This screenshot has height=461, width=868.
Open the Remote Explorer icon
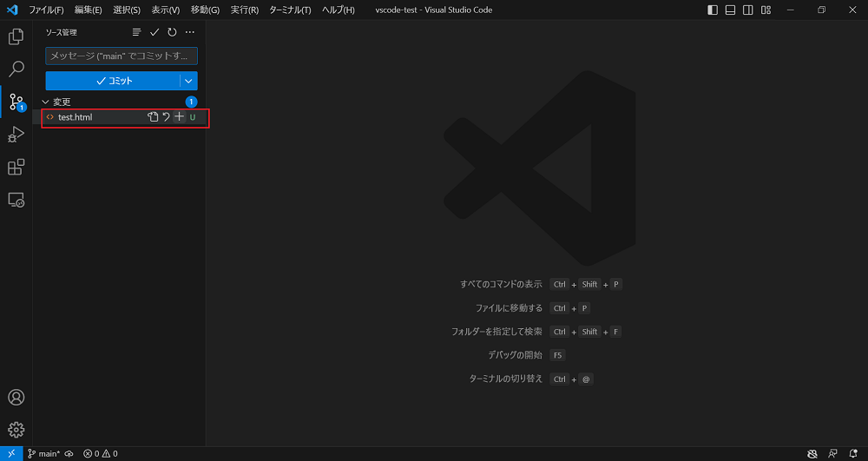(x=16, y=200)
